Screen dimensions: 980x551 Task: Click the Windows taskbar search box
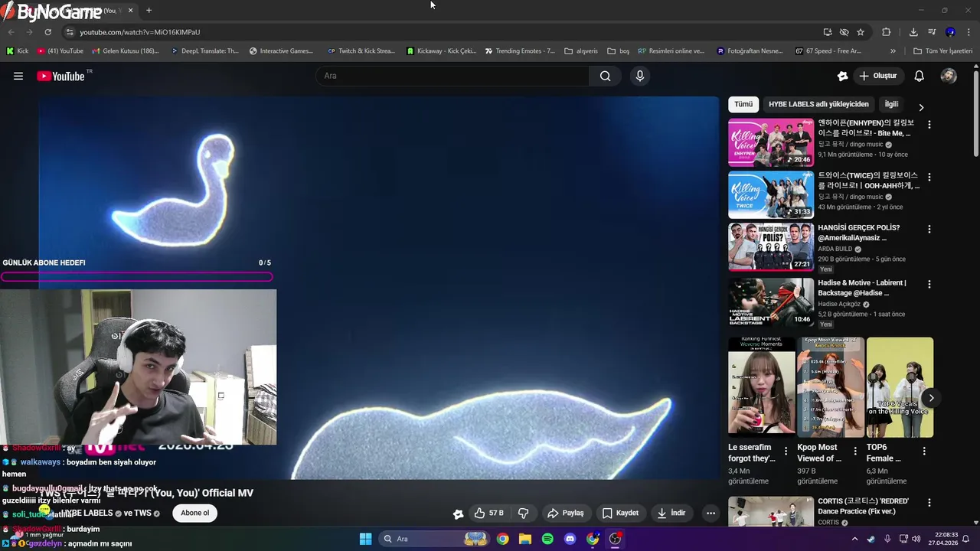[x=434, y=539]
